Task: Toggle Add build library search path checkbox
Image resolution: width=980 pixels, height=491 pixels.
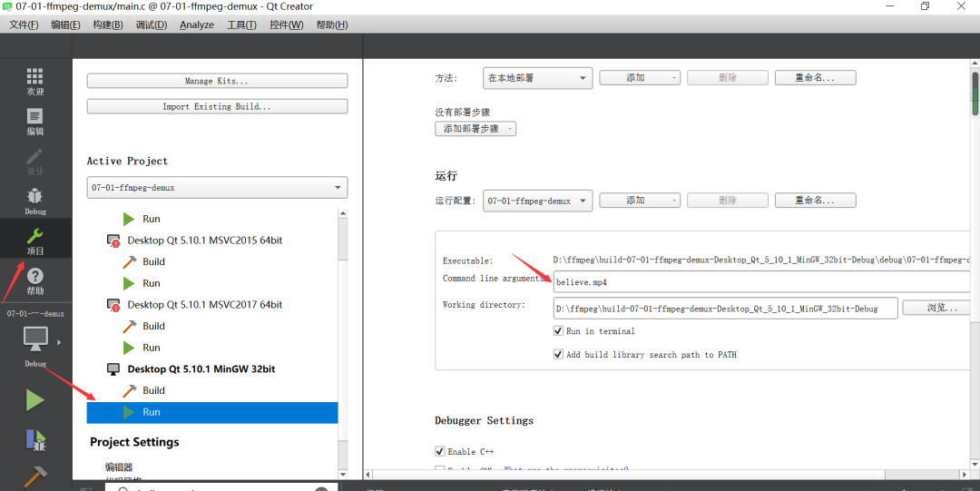Action: pyautogui.click(x=558, y=354)
